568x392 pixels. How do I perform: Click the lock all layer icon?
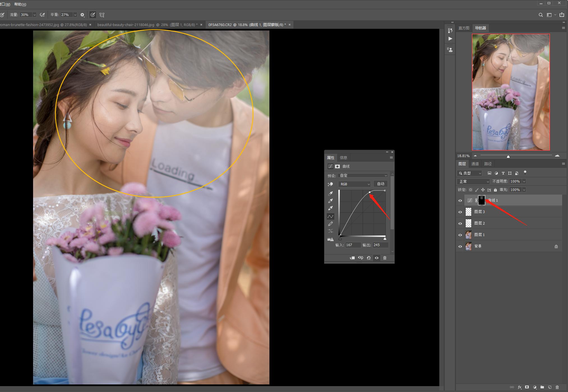click(x=495, y=190)
